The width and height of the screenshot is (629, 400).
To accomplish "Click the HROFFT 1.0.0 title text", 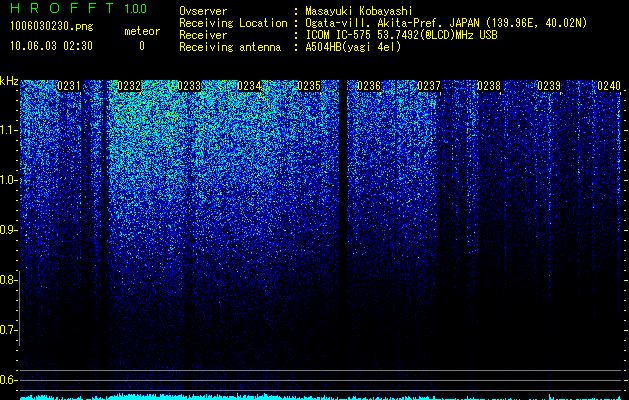I will [78, 8].
